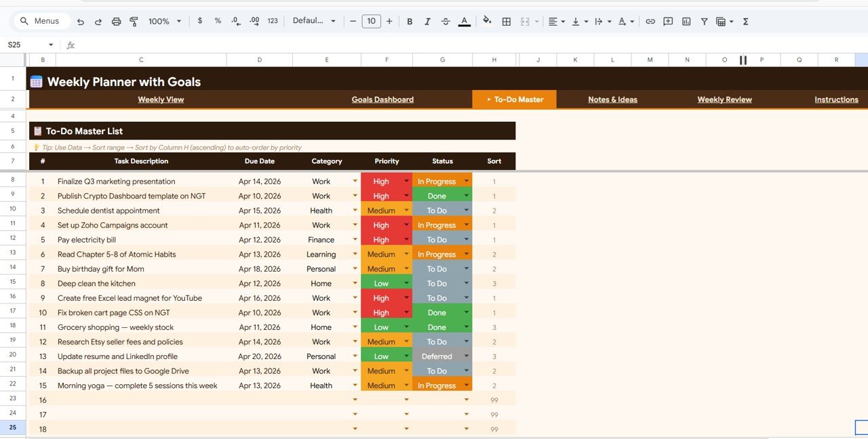Viewport: 868px width, 439px height.
Task: Click the Notes & Ideas link
Action: point(612,100)
